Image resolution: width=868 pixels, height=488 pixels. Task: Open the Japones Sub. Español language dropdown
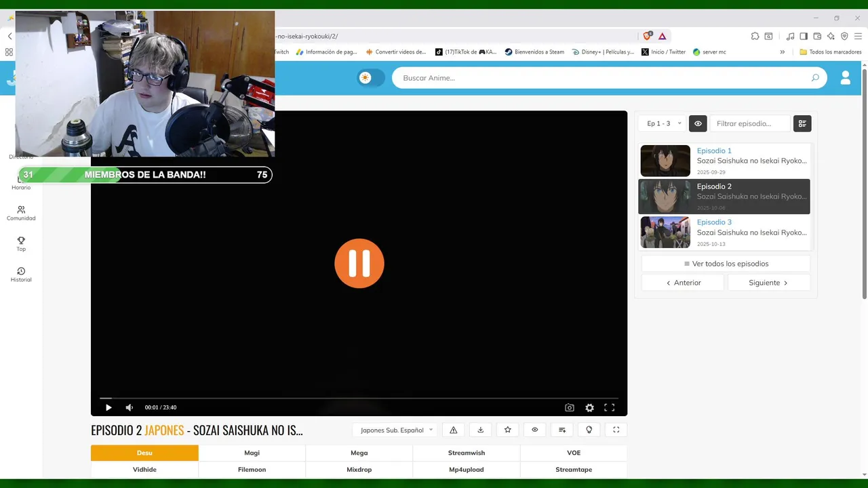coord(395,430)
